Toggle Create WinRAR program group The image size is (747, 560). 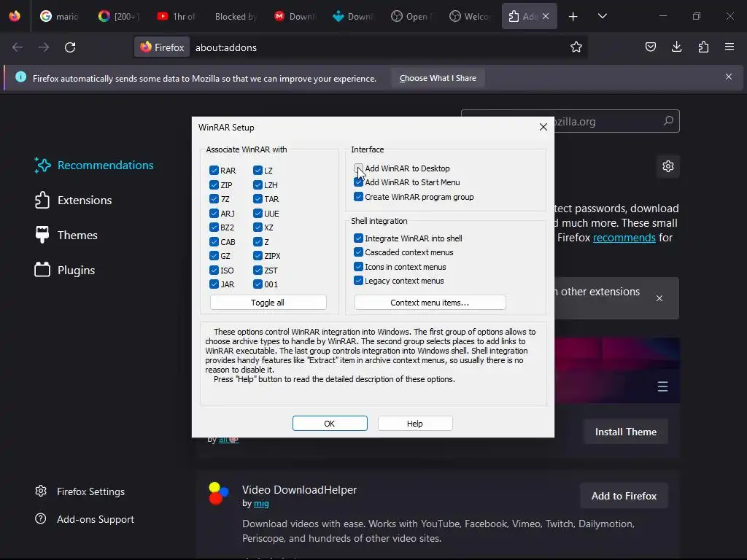point(358,197)
